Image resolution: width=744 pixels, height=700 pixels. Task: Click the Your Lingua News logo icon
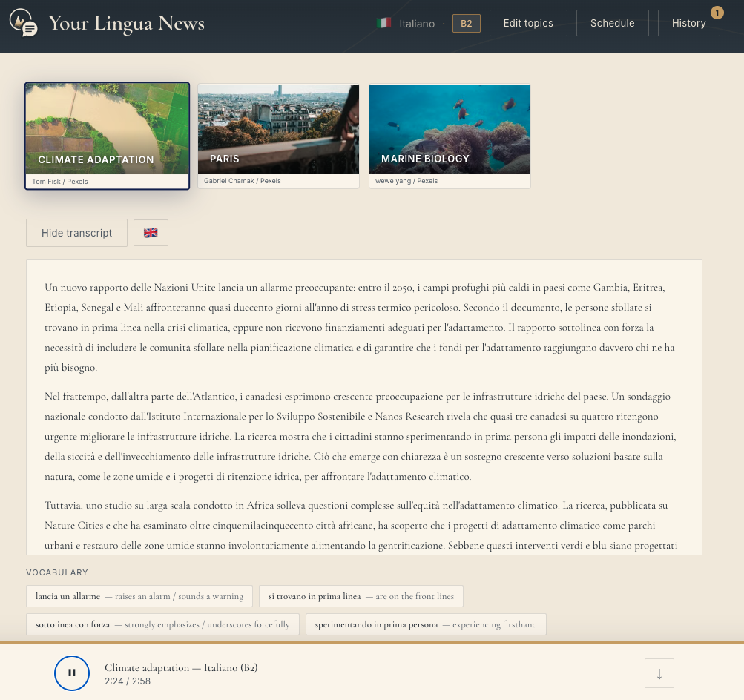click(x=23, y=22)
